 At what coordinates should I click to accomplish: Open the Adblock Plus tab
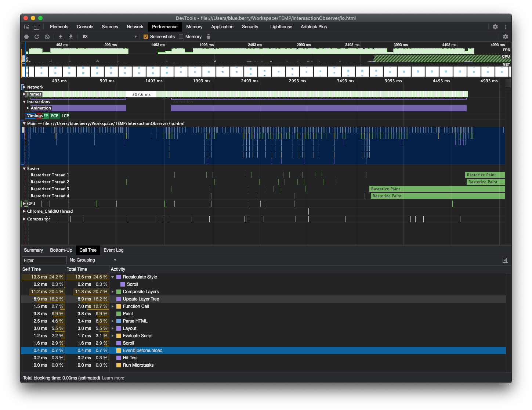[x=314, y=27]
